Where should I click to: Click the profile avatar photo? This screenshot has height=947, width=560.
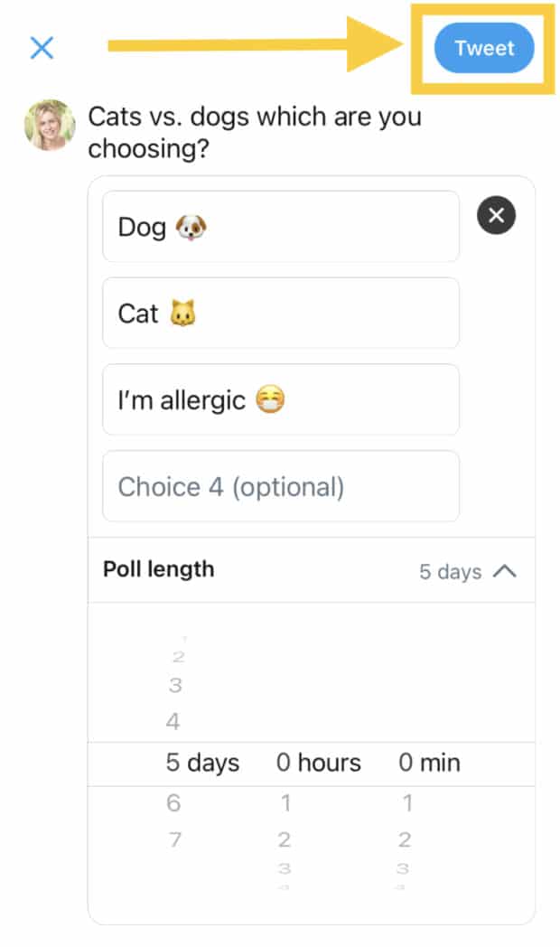click(50, 125)
